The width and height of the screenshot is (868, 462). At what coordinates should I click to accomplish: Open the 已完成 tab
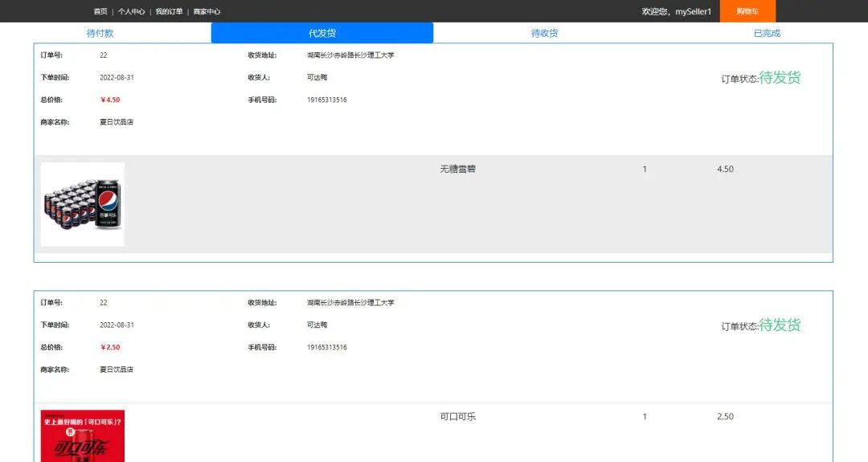767,33
